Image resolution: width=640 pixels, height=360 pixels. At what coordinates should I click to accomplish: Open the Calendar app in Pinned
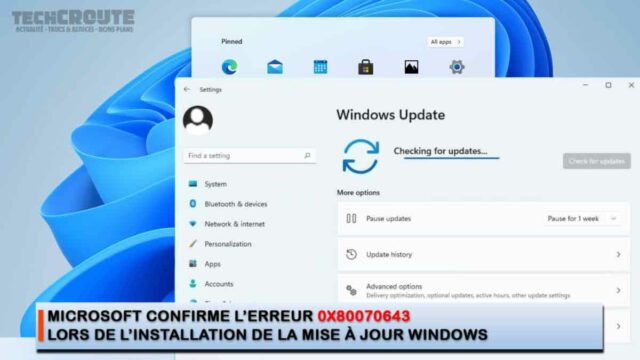coord(320,67)
